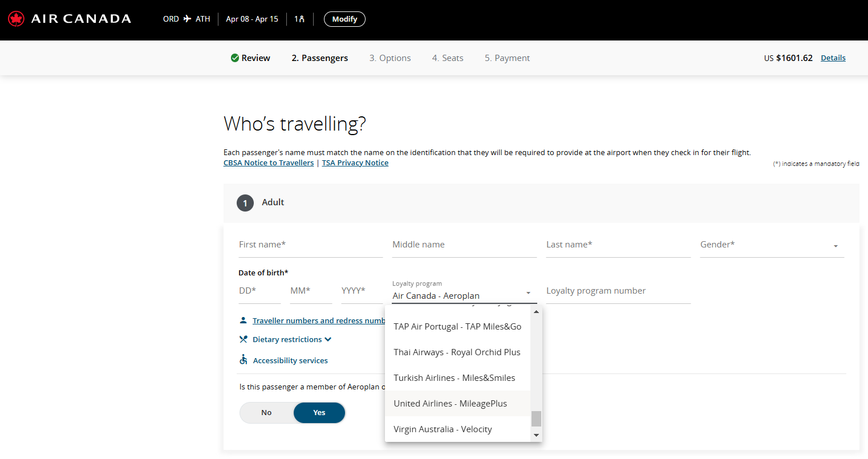Open the TSA Privacy Notice link
The height and width of the screenshot is (459, 868).
pos(355,163)
